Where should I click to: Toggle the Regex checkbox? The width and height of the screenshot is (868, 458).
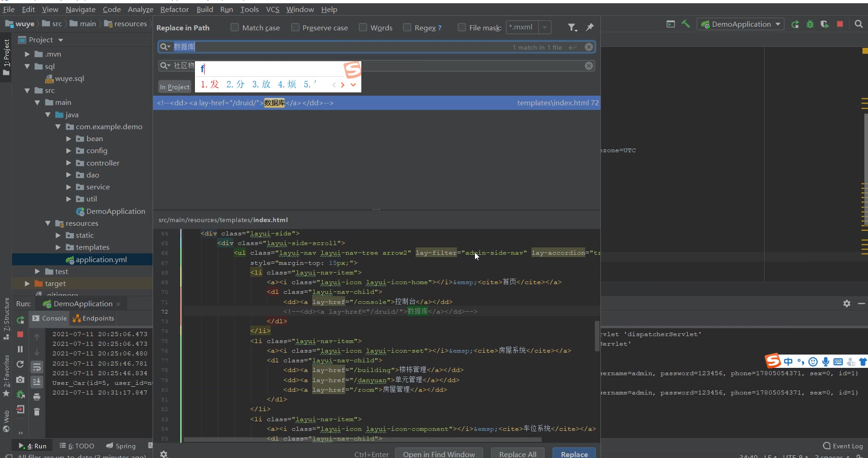click(407, 28)
